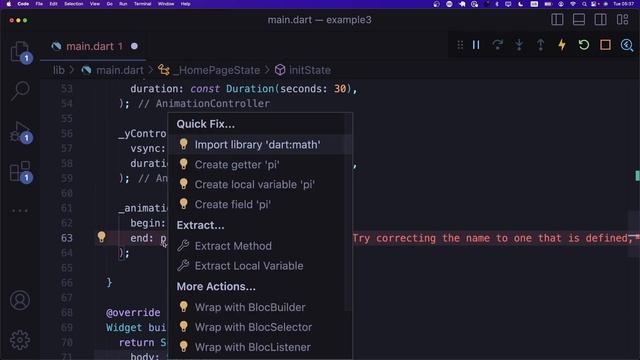Click the lightbulb on line 63

pyautogui.click(x=102, y=237)
